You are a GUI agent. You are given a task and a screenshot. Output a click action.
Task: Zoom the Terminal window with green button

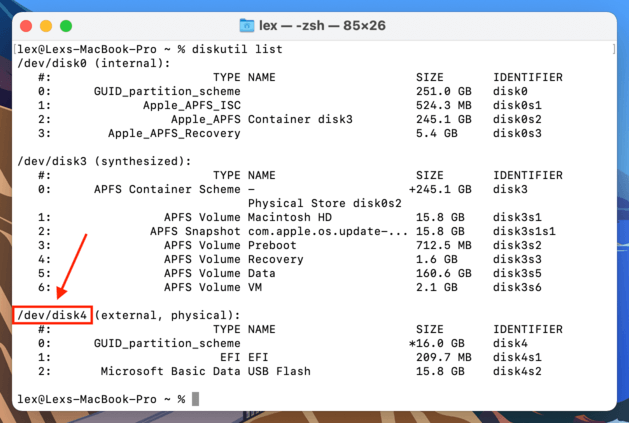[x=67, y=25]
